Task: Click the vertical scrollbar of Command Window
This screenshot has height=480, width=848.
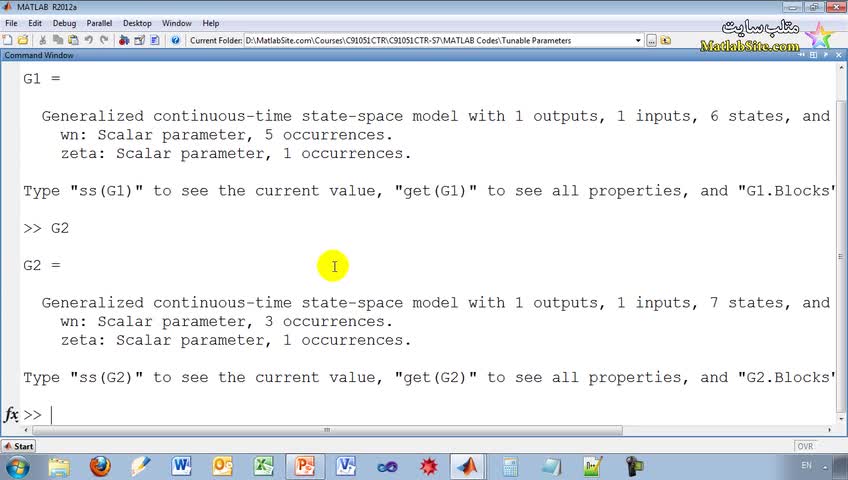Action: [x=840, y=256]
